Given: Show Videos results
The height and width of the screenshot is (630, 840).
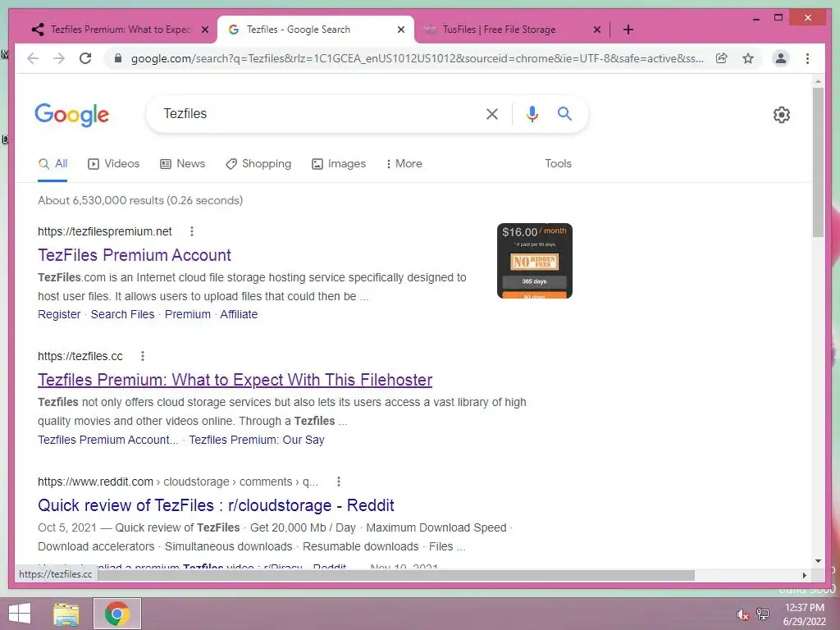Looking at the screenshot, I should [x=113, y=164].
